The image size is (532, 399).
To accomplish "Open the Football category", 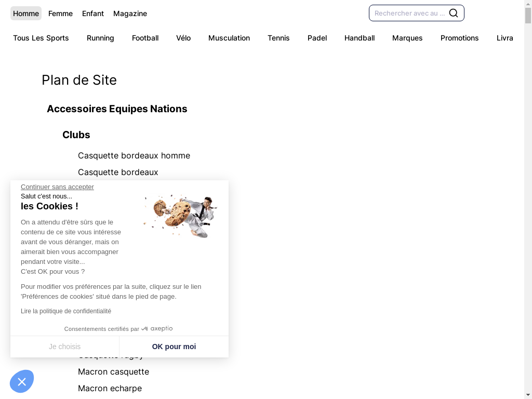I will (145, 38).
